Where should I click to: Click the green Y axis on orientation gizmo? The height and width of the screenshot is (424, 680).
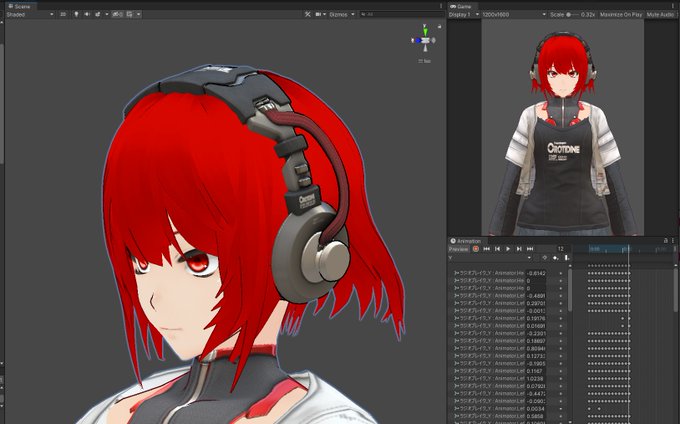click(425, 30)
